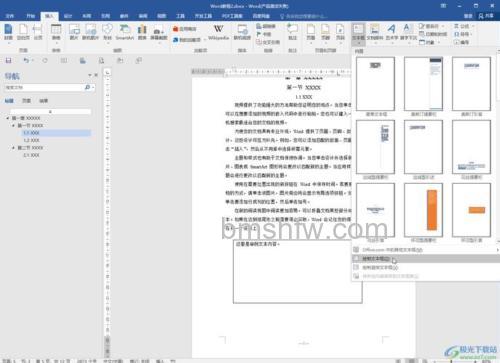Screen dimensions: 500x363
Task: Collapse the 第一章 XXXXXX heading
Action: point(8,118)
